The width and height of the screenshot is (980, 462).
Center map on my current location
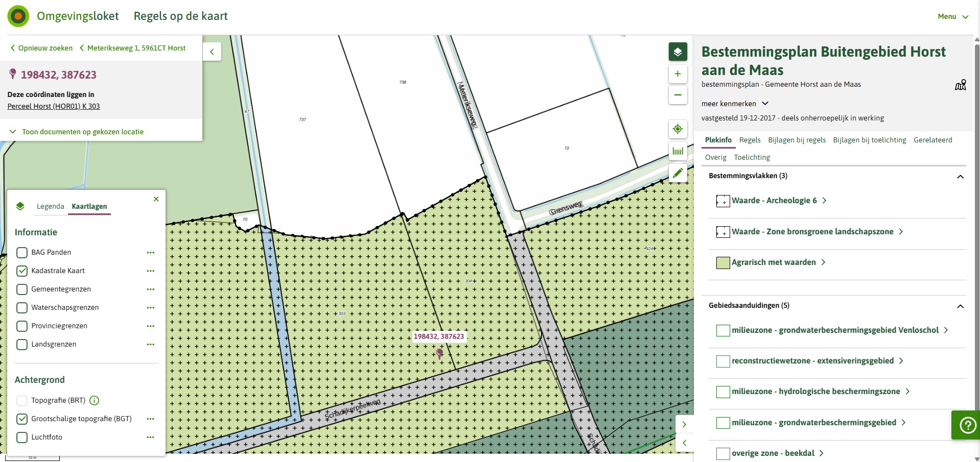tap(678, 129)
